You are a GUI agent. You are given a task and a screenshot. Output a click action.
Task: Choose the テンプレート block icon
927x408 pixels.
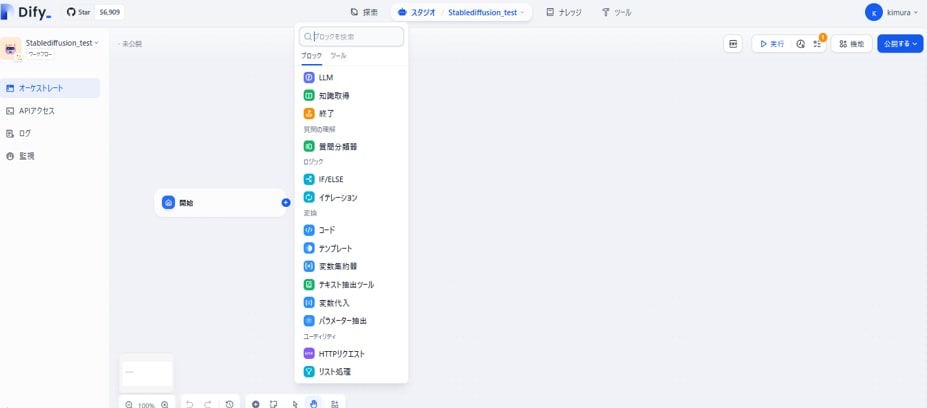pos(309,248)
